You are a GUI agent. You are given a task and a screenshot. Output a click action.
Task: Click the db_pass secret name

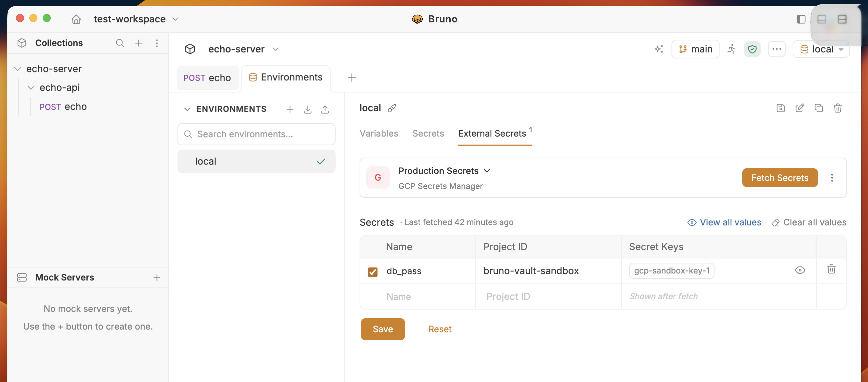tap(404, 271)
